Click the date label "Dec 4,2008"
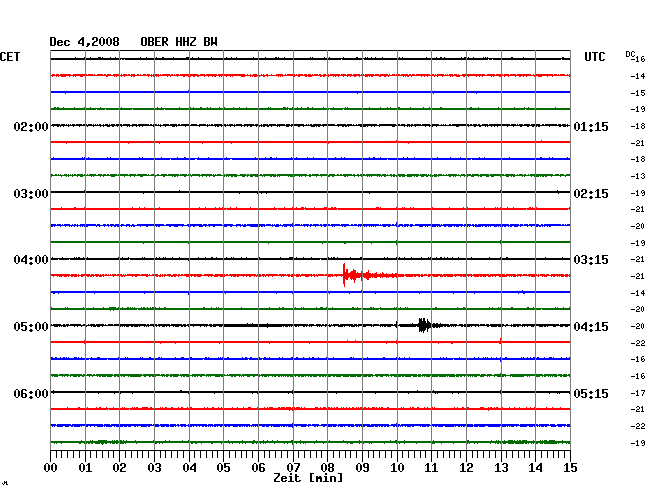The width and height of the screenshot is (650, 494). click(x=84, y=42)
